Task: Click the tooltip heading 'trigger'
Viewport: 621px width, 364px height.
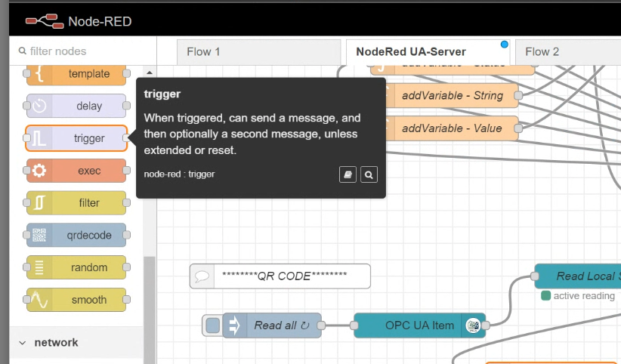Action: pyautogui.click(x=162, y=94)
